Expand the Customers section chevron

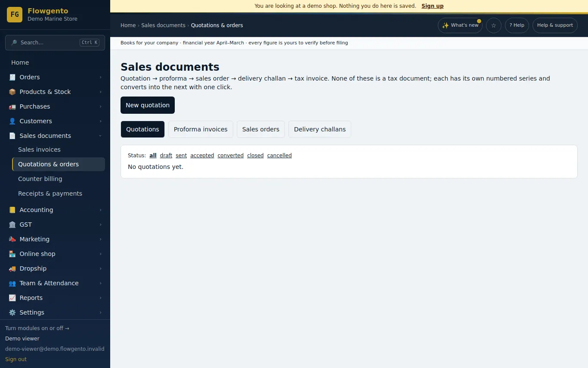(x=100, y=121)
